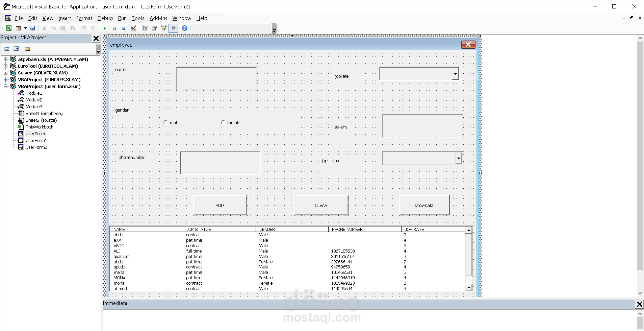Click the Break (pause) icon
The height and width of the screenshot is (331, 644).
point(114,28)
